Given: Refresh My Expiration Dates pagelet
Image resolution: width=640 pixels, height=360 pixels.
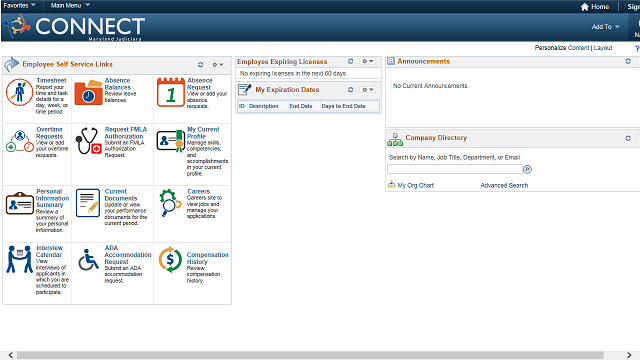Looking at the screenshot, I should (x=350, y=89).
